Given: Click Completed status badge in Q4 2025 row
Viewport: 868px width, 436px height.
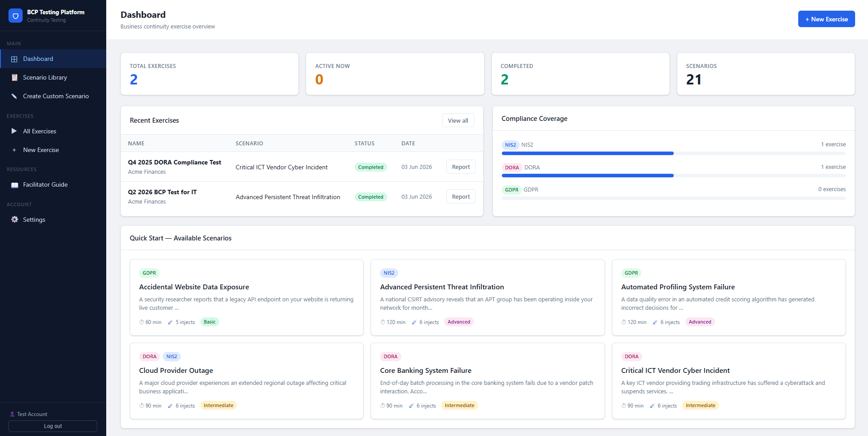Looking at the screenshot, I should (371, 167).
